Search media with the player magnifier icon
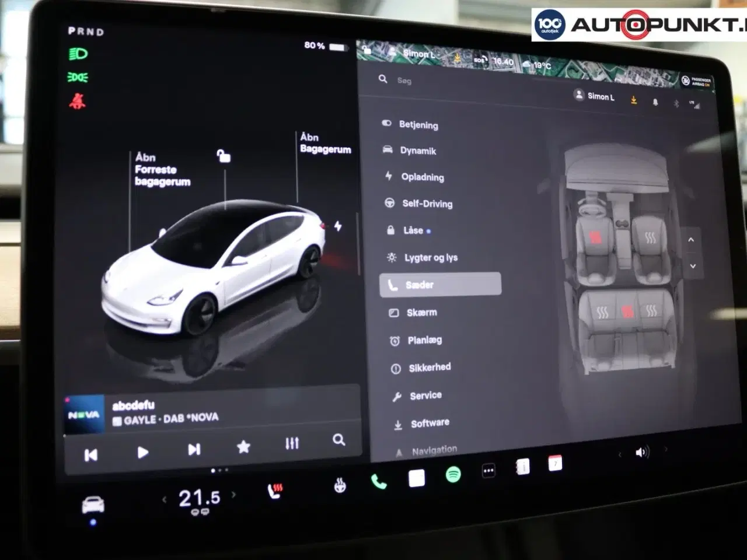This screenshot has height=560, width=747. [338, 440]
